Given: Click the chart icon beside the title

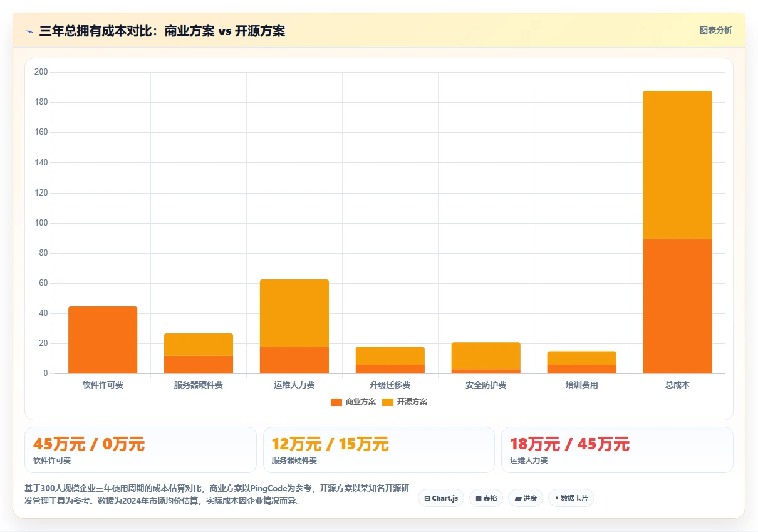Looking at the screenshot, I should click(30, 31).
